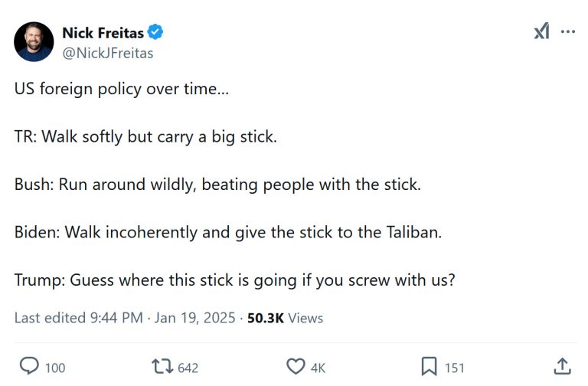588x386 pixels.
Task: Open Grok actions icon on the post
Action: tap(541, 31)
